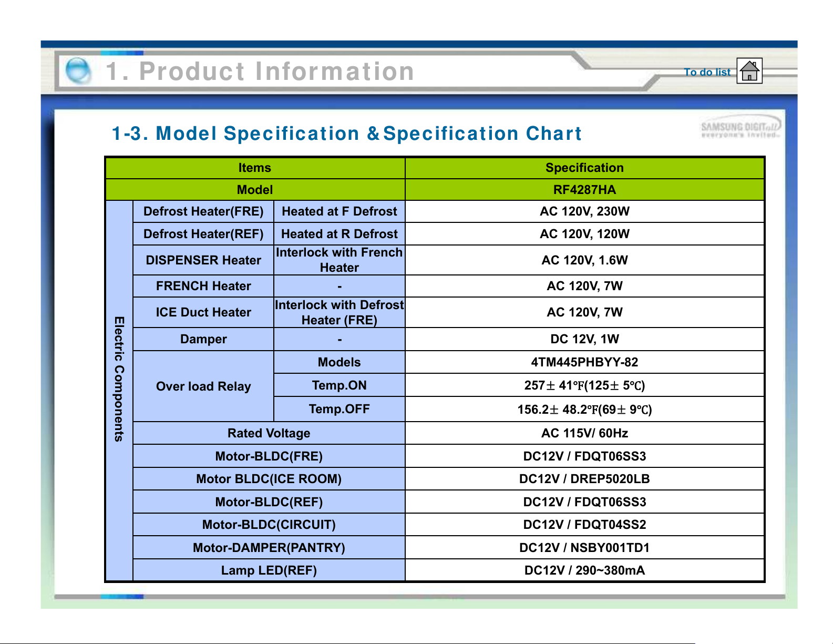The height and width of the screenshot is (644, 833).
Task: Open the home icon beside To do list
Action: [749, 71]
